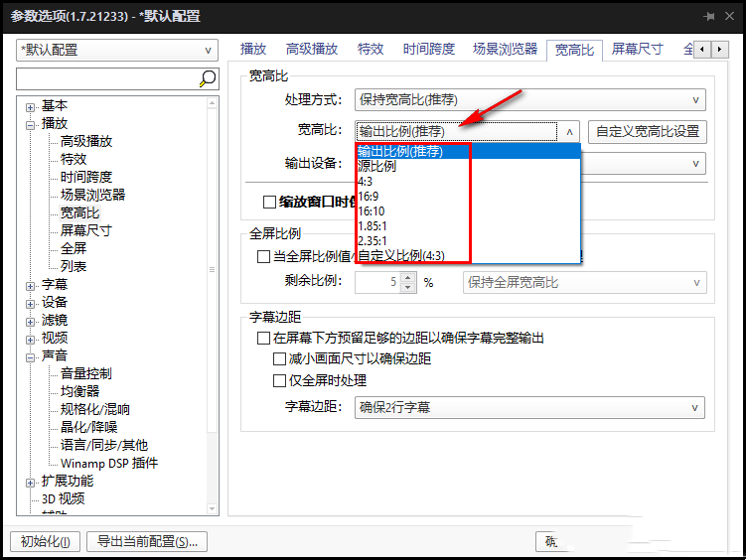
Task: Expand the 扩展功能 tree node
Action: tap(30, 483)
